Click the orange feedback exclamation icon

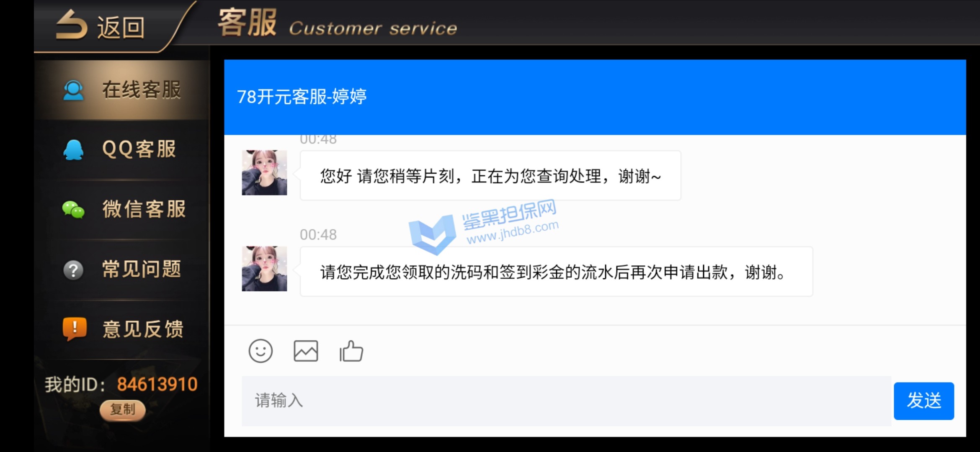click(75, 329)
